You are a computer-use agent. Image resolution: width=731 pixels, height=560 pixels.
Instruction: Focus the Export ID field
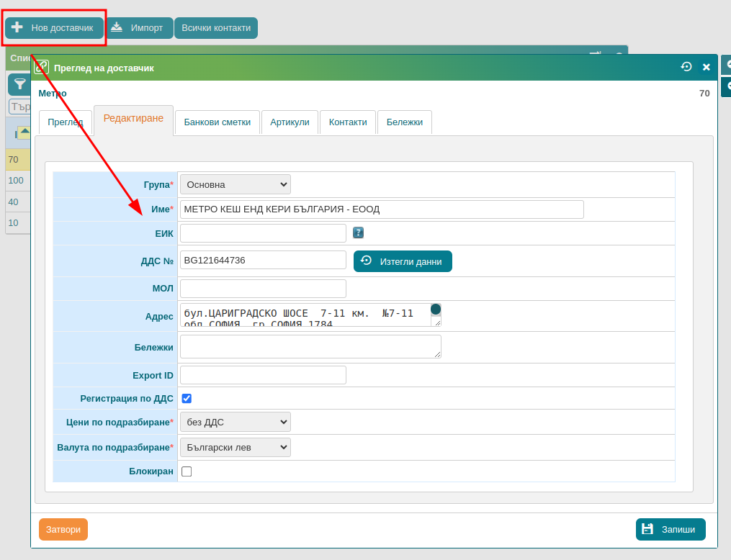pyautogui.click(x=263, y=375)
